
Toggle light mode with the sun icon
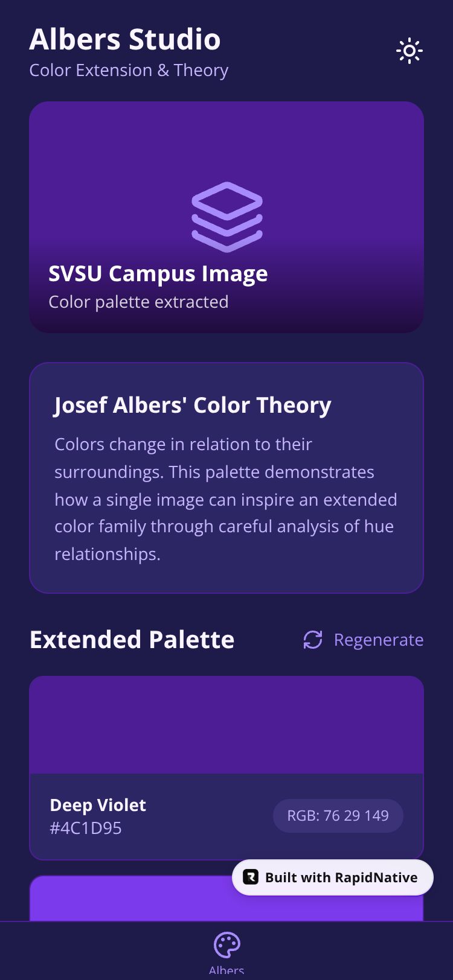click(410, 51)
